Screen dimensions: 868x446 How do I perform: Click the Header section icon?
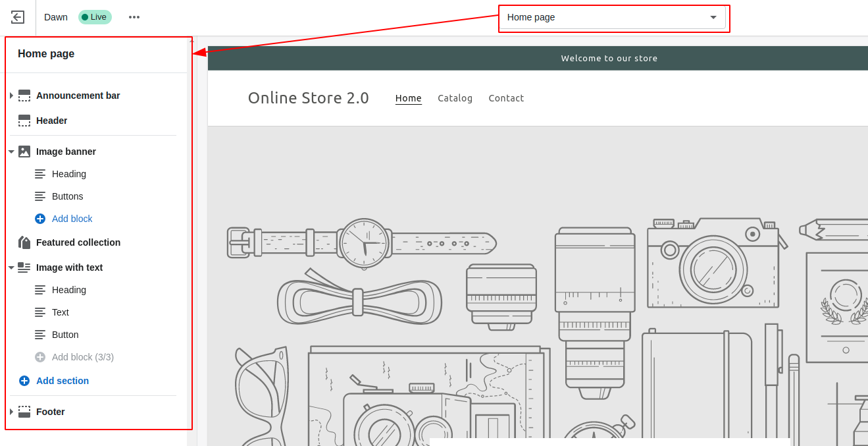click(x=24, y=121)
